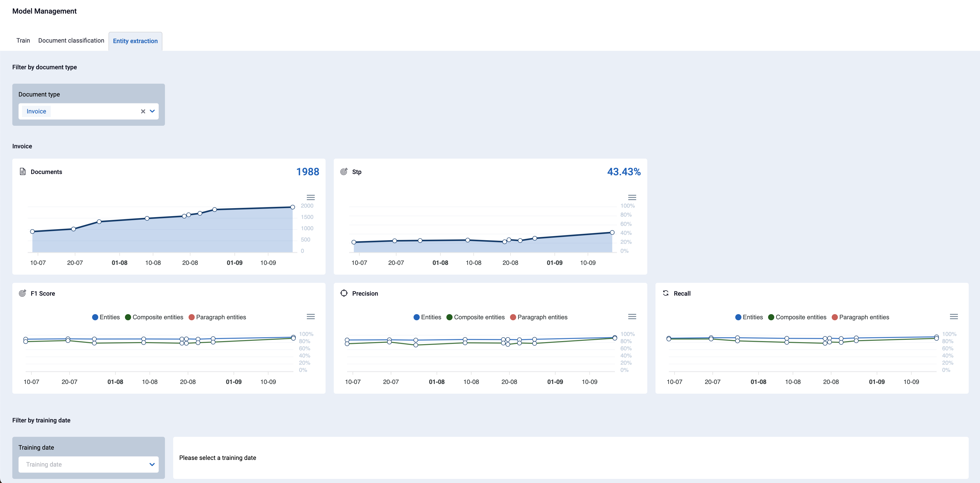Click the Model Management heading
The width and height of the screenshot is (980, 483).
click(45, 11)
